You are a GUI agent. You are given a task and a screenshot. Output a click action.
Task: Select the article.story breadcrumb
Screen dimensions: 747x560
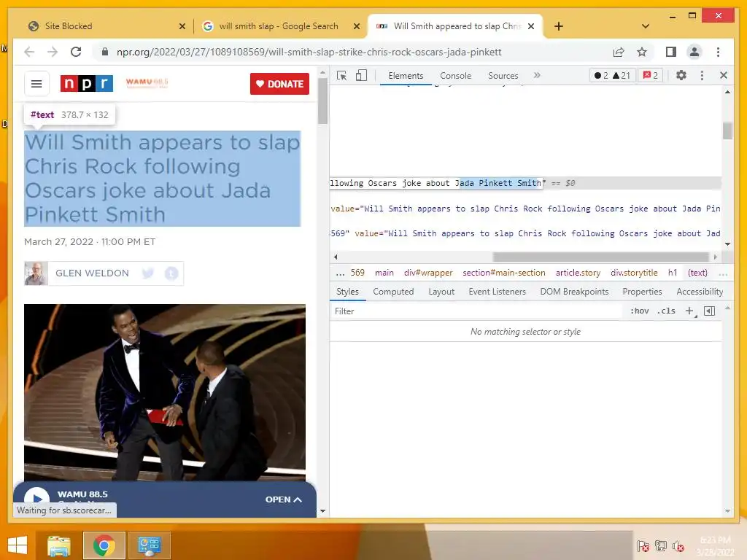click(578, 273)
